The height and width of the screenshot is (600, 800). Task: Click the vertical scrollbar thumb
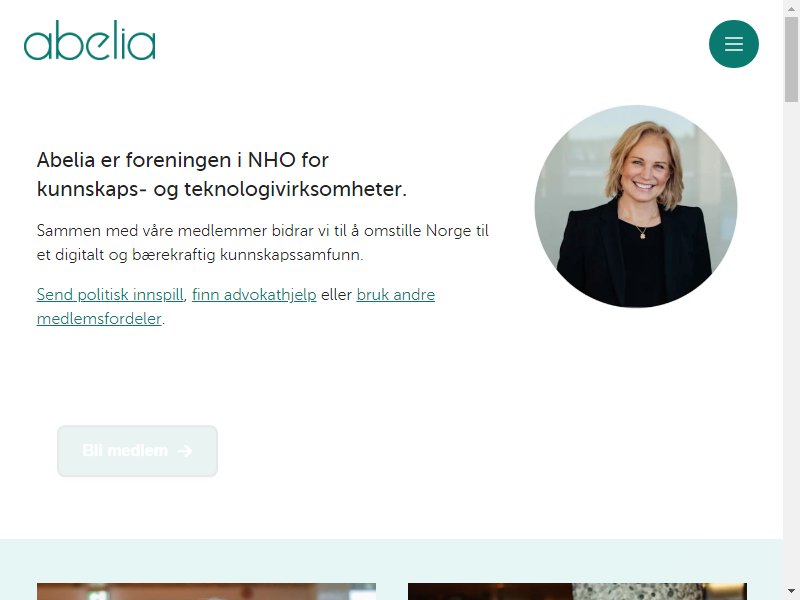point(791,59)
